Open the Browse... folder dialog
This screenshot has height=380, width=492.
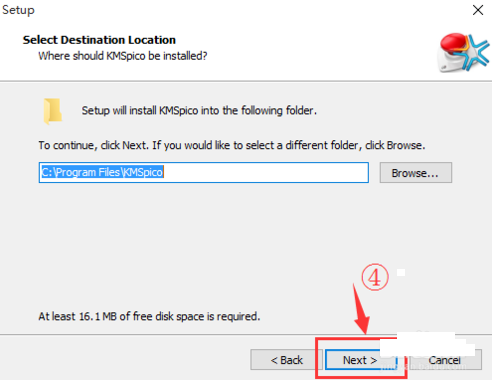coord(416,173)
